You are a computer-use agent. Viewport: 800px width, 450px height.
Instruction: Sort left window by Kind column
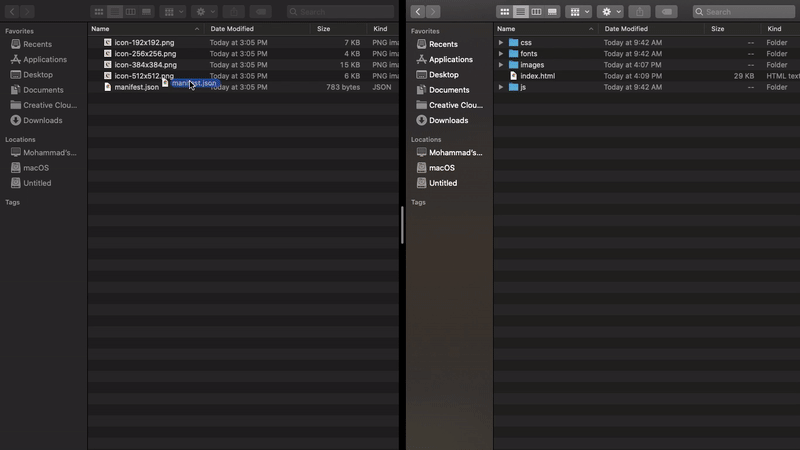[383, 29]
